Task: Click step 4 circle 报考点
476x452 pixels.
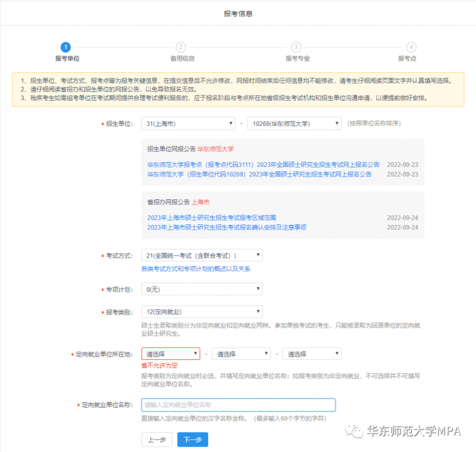Action: tap(411, 47)
